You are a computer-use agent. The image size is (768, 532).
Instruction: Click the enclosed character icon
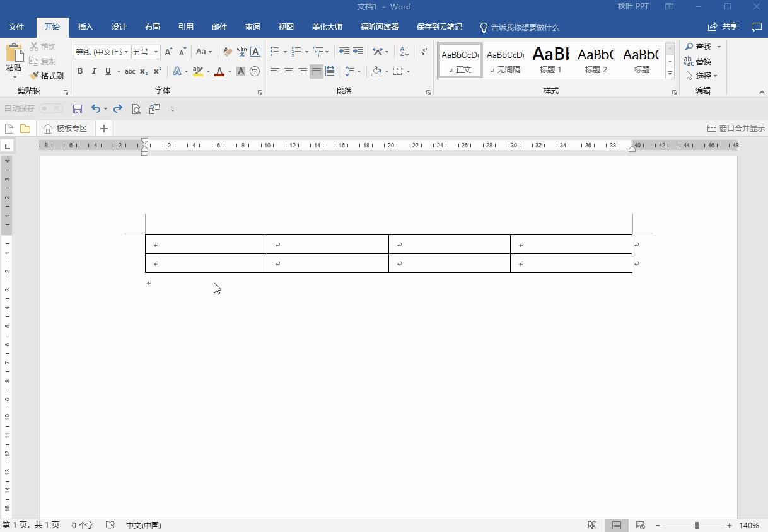255,71
